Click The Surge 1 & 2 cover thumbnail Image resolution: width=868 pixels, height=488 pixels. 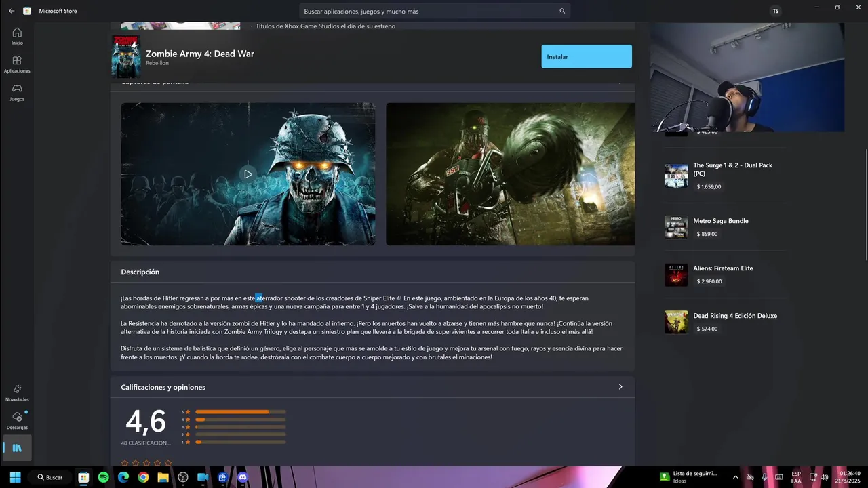[676, 176]
